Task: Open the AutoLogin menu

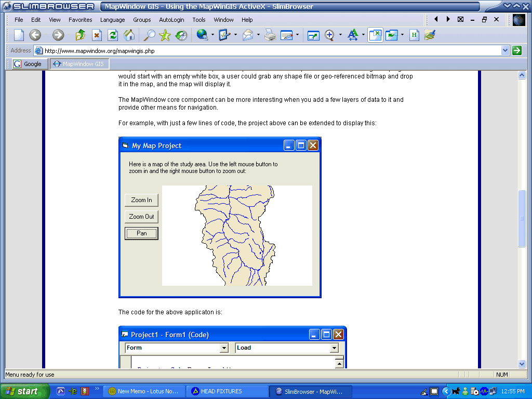Action: point(171,20)
